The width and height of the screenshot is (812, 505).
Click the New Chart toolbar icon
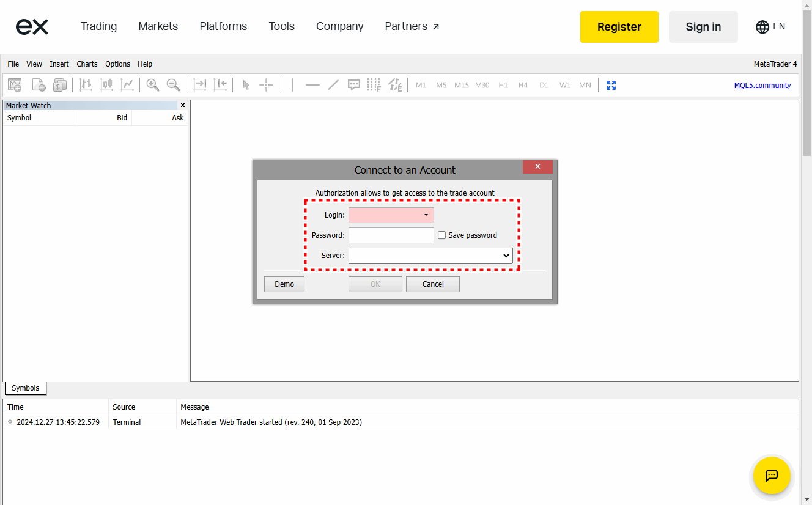15,85
